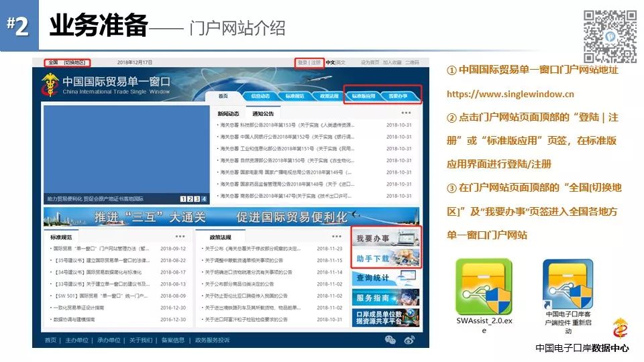Select carousel slide indicator 3

(x=197, y=199)
